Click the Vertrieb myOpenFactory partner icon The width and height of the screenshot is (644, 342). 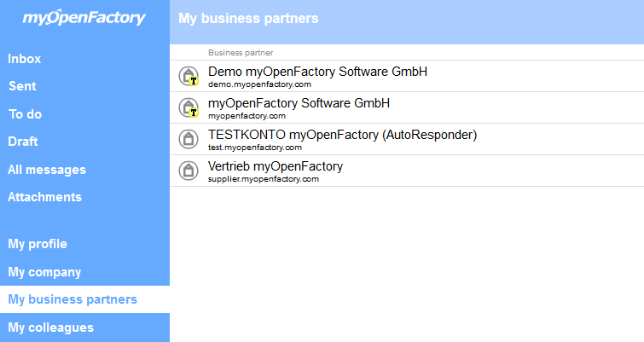coord(189,171)
